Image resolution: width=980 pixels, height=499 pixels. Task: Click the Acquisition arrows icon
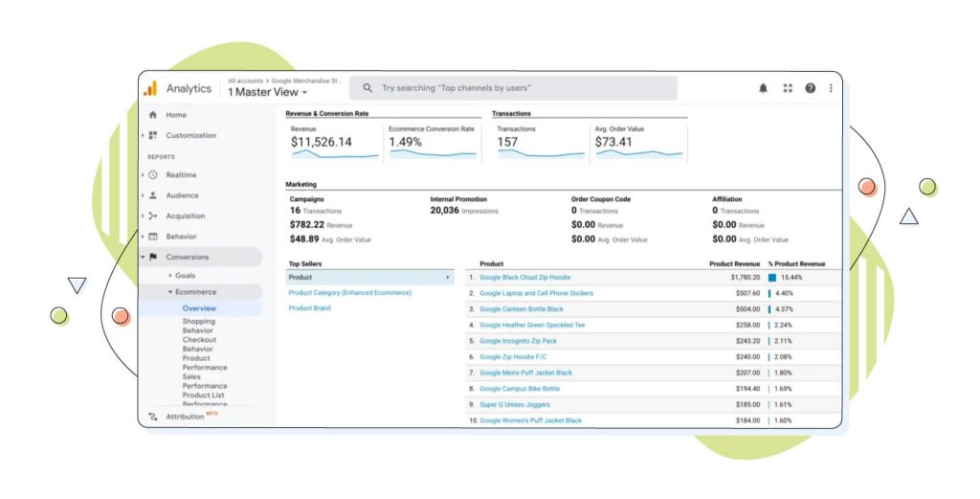153,215
